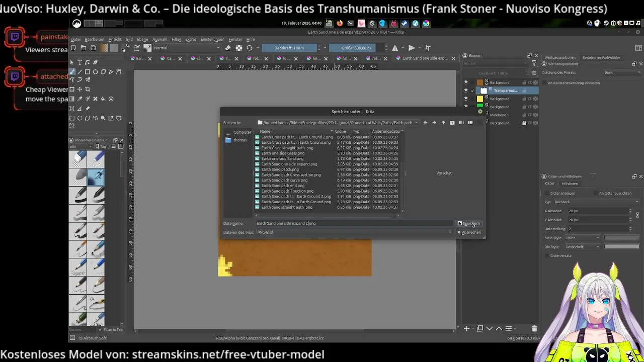
Task: Select the Text tool in toolbox
Action: tap(80, 62)
